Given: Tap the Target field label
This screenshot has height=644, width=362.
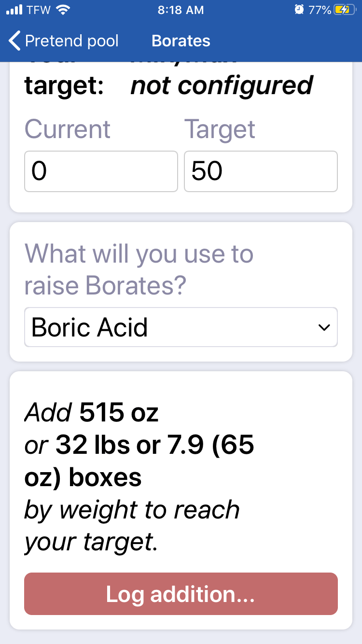Looking at the screenshot, I should (220, 129).
